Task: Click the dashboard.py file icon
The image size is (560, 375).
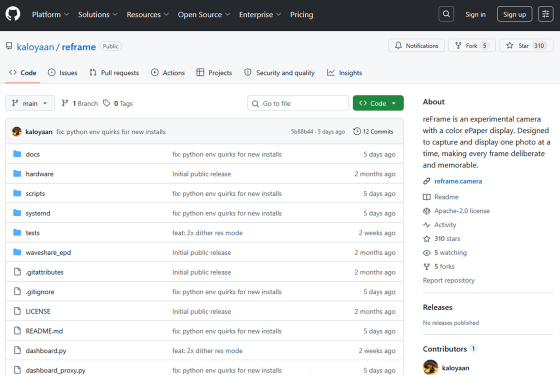Action: click(17, 350)
